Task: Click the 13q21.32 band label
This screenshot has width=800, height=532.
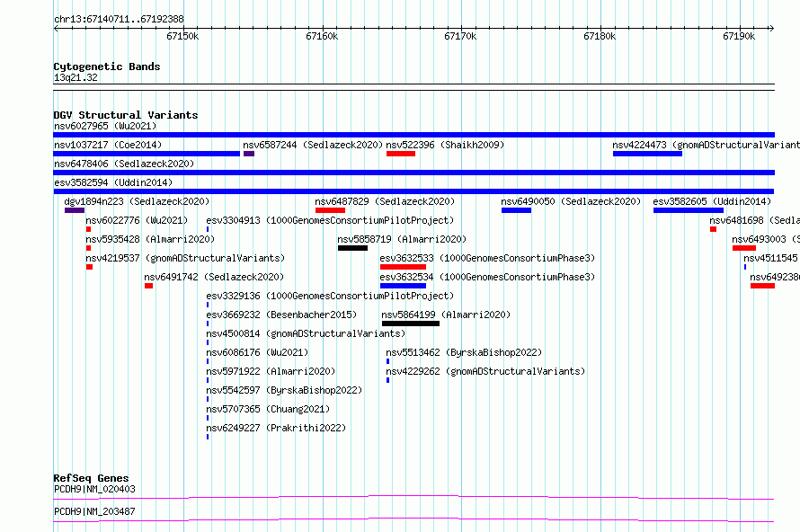Action: [76, 77]
